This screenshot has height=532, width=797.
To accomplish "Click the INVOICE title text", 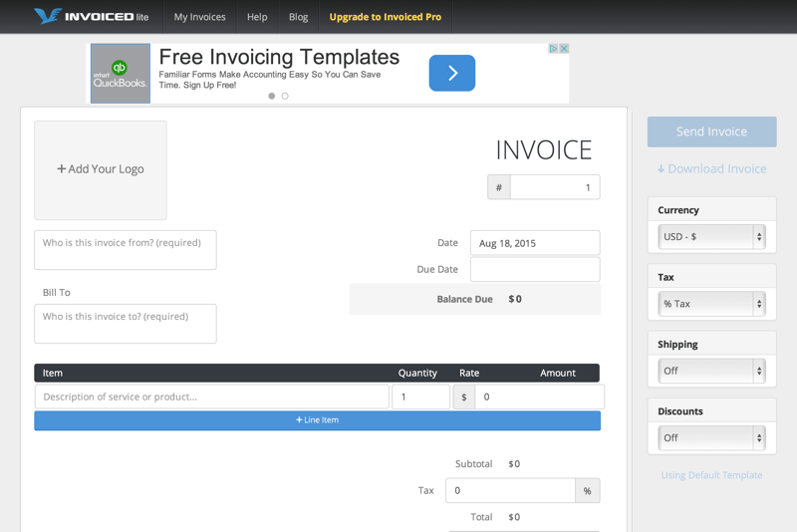I will (x=544, y=149).
